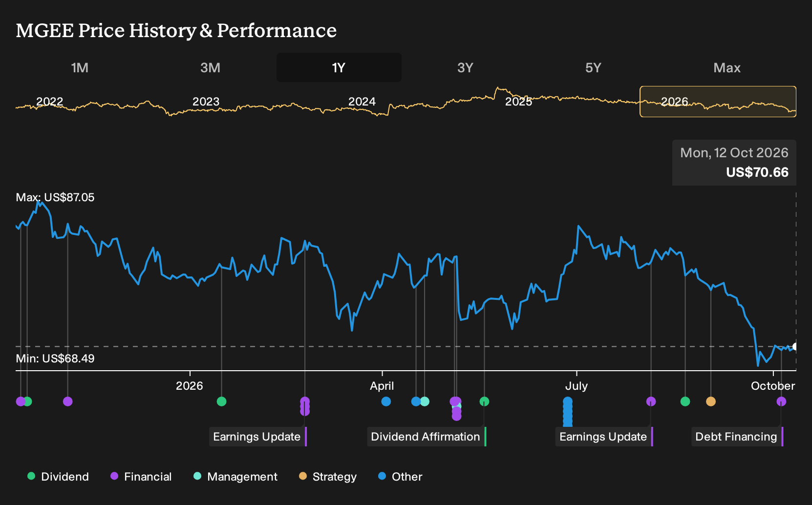Toggle the Financial legend filter
Screen dimensions: 812x505
[141, 476]
